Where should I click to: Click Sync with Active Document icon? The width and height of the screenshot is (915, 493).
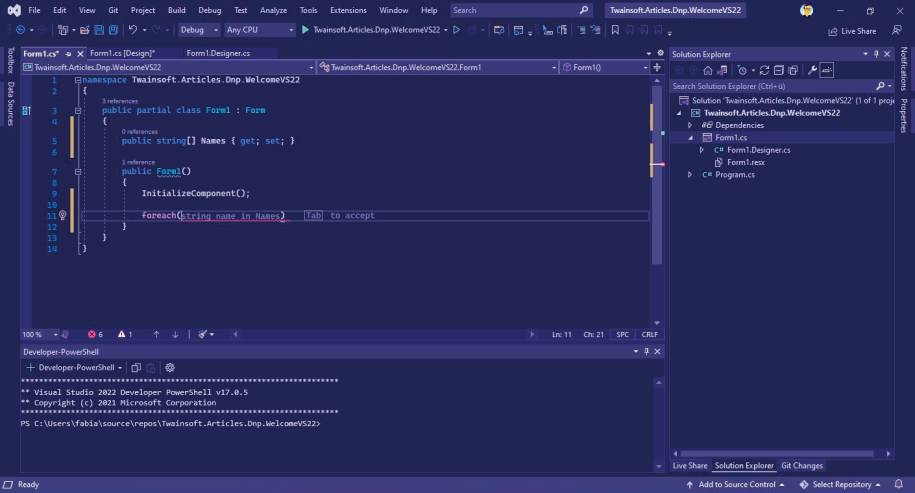[x=764, y=70]
